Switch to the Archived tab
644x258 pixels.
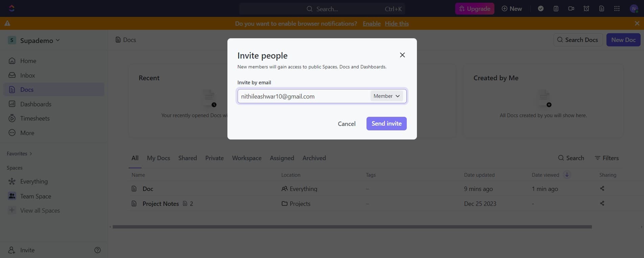(x=314, y=158)
